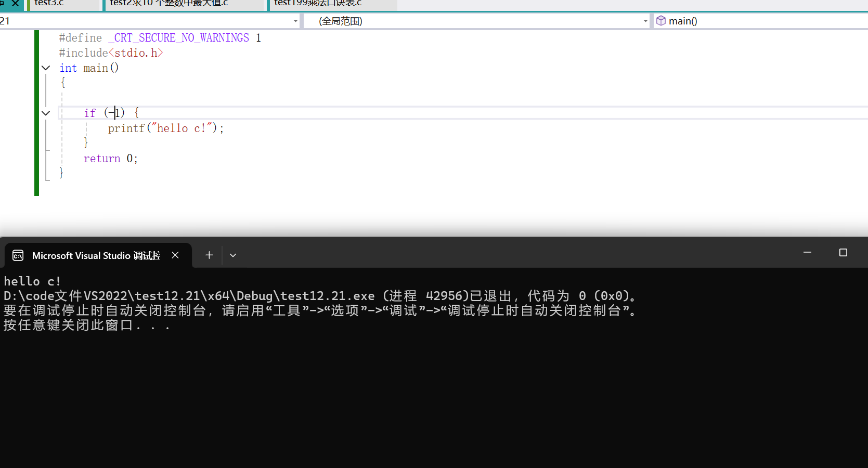
Task: Open a new terminal tab with plus
Action: (209, 255)
